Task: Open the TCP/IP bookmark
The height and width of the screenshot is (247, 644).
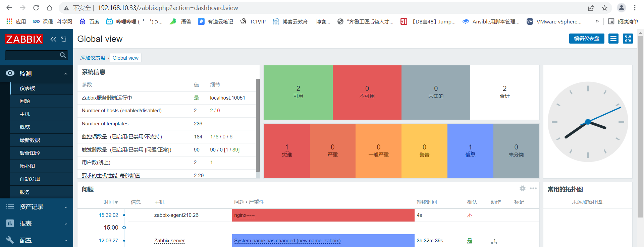Action: point(253,21)
